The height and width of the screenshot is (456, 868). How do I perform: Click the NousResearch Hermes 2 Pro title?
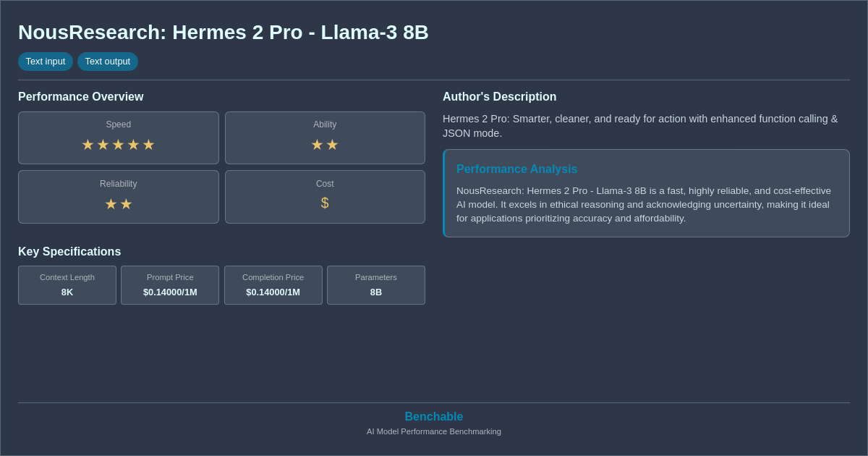pyautogui.click(x=224, y=33)
